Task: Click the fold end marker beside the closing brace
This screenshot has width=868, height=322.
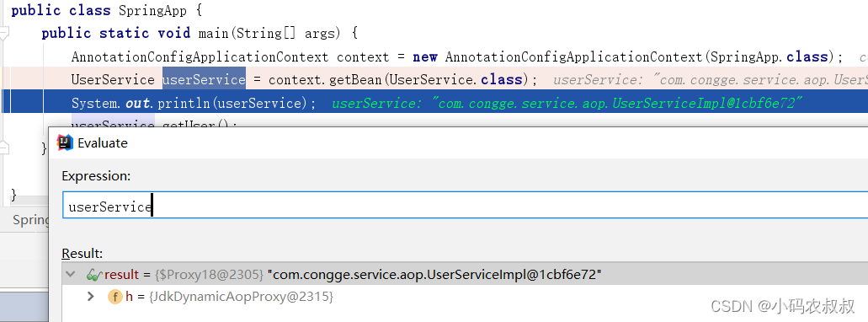Action: pyautogui.click(x=4, y=148)
